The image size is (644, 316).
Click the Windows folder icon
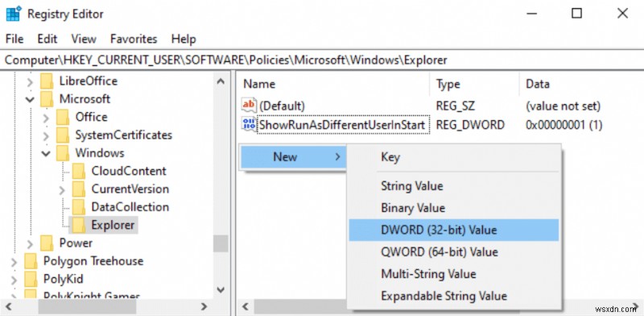point(63,153)
